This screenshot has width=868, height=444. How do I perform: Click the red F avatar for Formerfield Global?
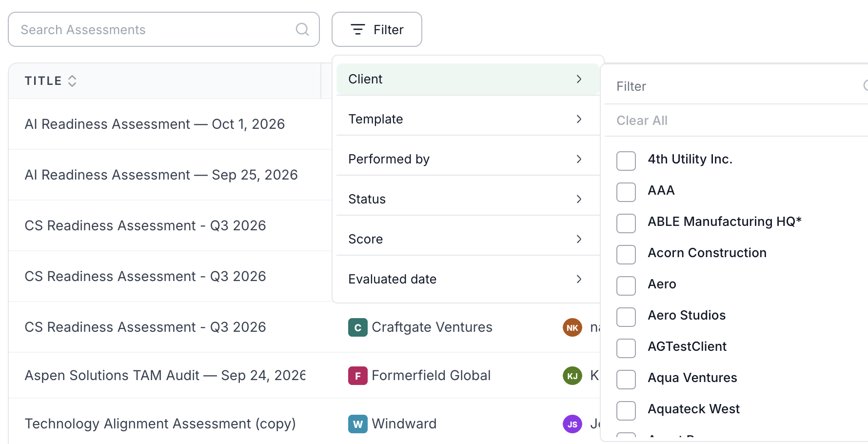click(x=357, y=376)
